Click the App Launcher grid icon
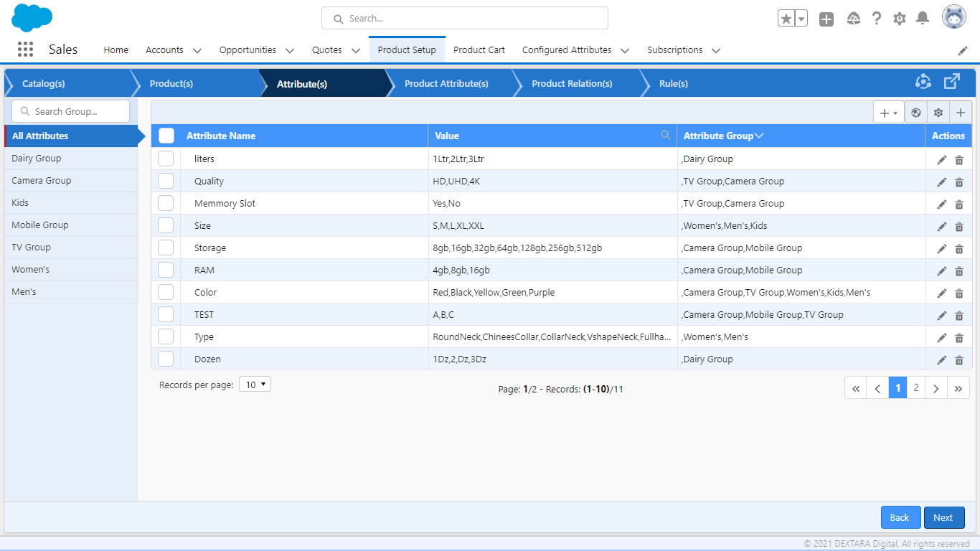980x551 pixels. [25, 49]
